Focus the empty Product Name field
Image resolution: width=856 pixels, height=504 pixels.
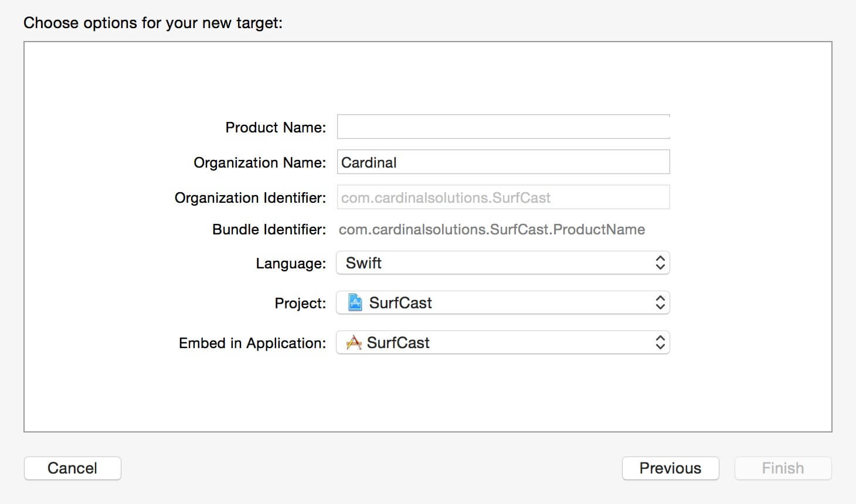pyautogui.click(x=503, y=127)
